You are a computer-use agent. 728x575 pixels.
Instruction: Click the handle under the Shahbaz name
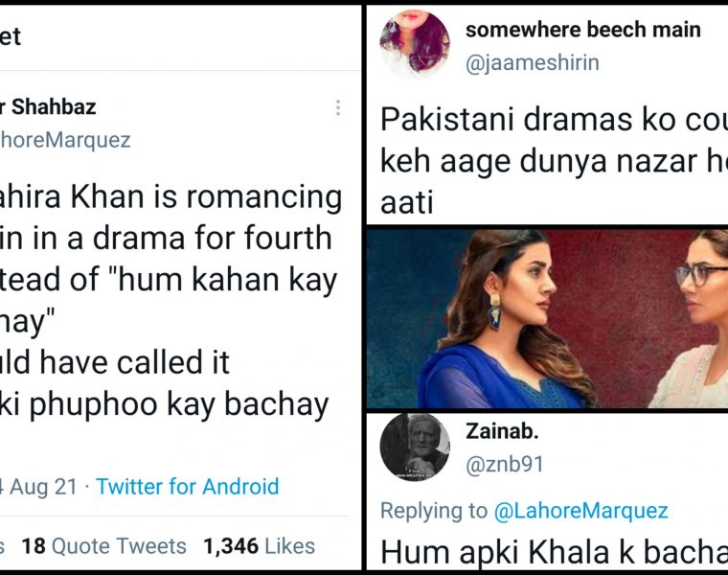coord(65,140)
